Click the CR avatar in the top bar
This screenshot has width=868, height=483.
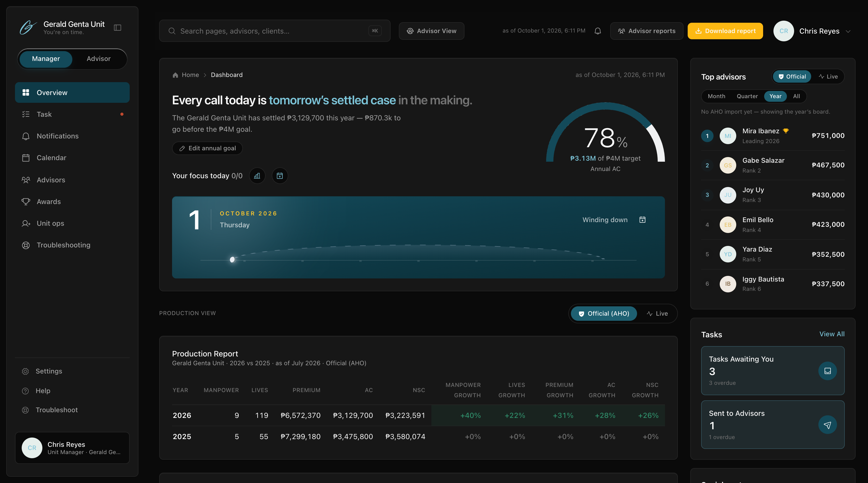click(x=784, y=31)
